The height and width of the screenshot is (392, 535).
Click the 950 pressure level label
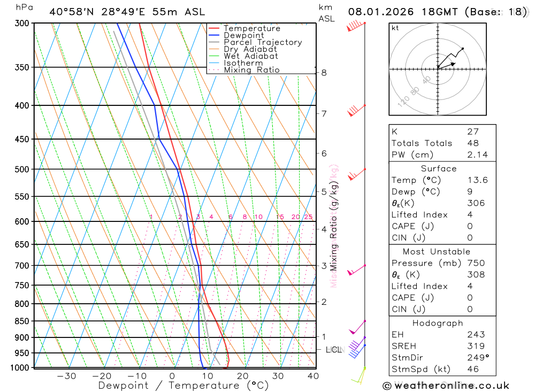point(22,353)
